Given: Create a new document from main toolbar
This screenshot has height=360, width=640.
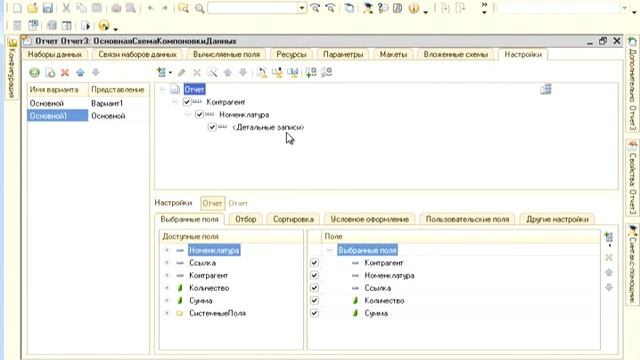Looking at the screenshot, I should [17, 8].
